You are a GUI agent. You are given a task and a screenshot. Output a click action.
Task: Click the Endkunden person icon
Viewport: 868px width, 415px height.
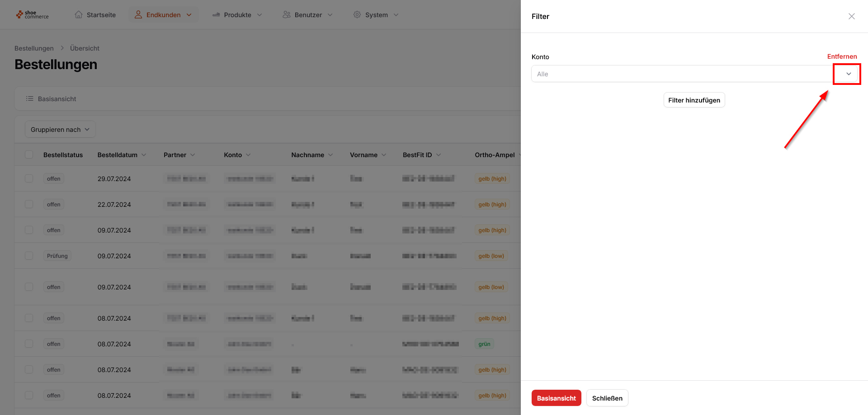point(138,14)
